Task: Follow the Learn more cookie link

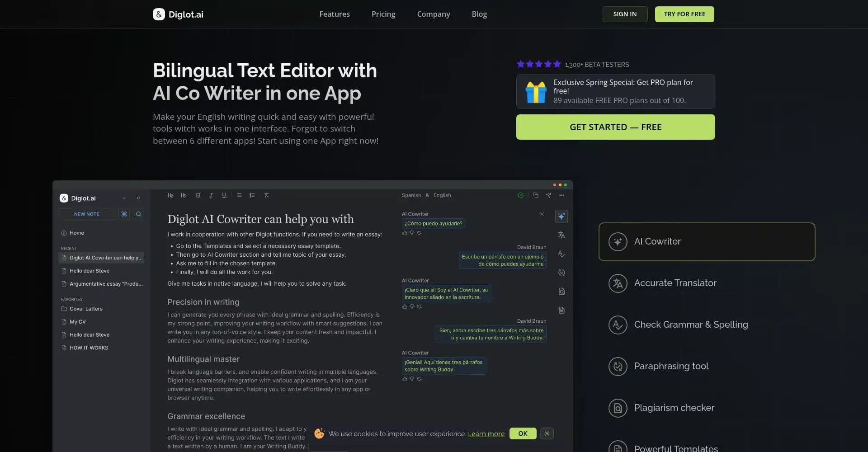Action: (486, 434)
